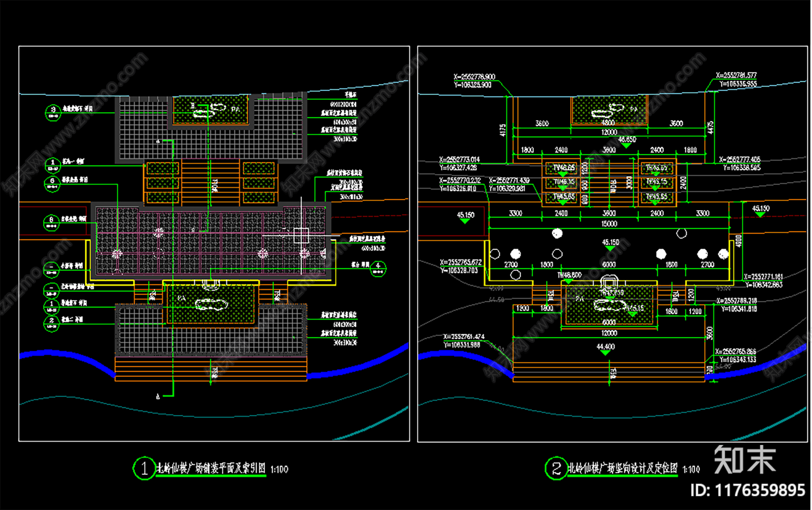Pick the coordinate text Y=106328.703

459,270
